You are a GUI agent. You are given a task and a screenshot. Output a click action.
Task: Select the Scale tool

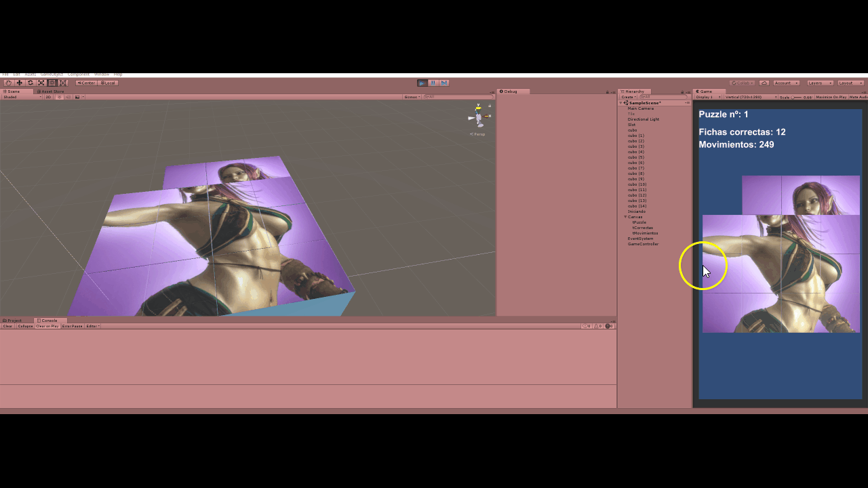41,83
